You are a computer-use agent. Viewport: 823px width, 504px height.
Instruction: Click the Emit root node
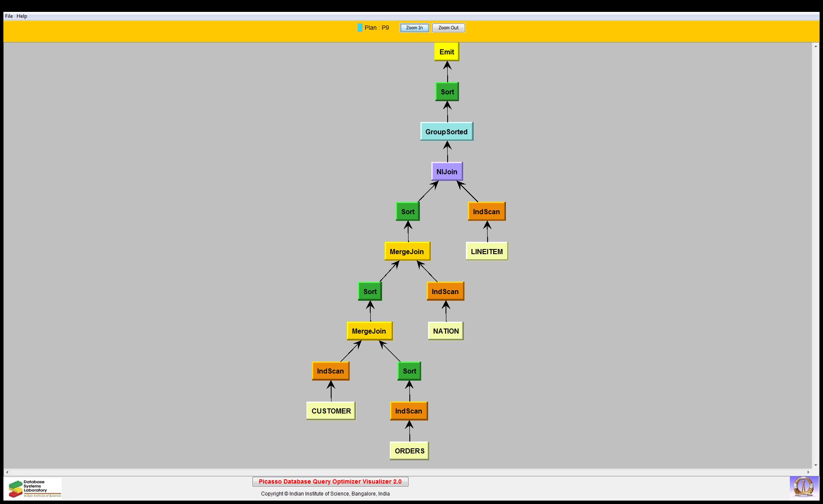pyautogui.click(x=446, y=52)
